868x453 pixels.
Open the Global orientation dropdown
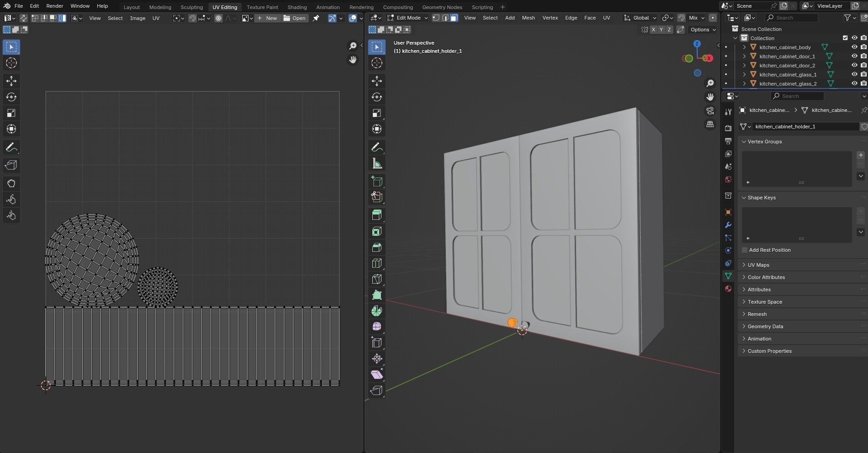640,18
